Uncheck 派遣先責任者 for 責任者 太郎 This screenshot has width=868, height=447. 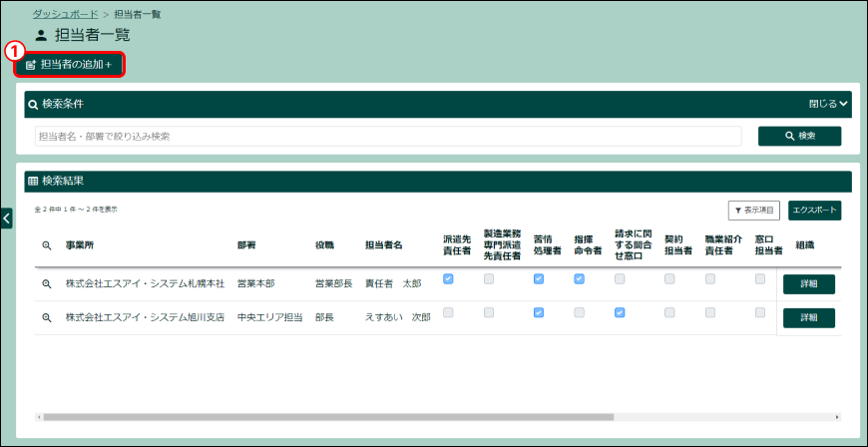[x=448, y=279]
